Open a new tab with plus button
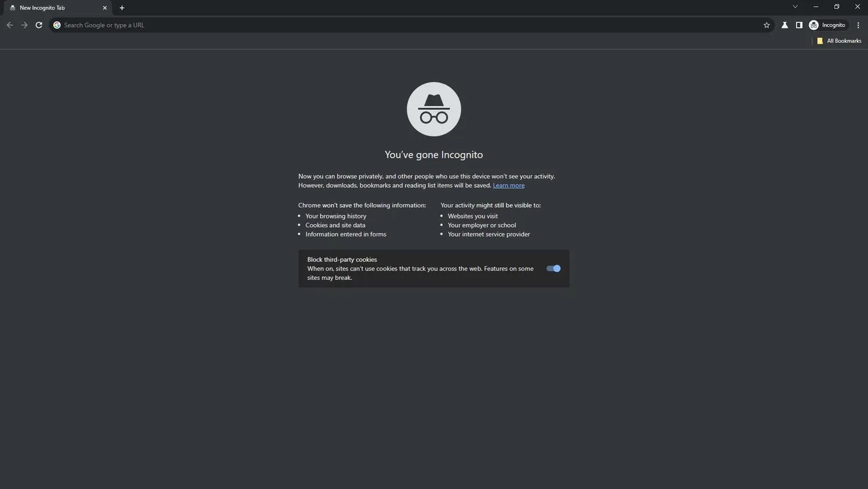This screenshot has width=868, height=489. click(x=122, y=8)
